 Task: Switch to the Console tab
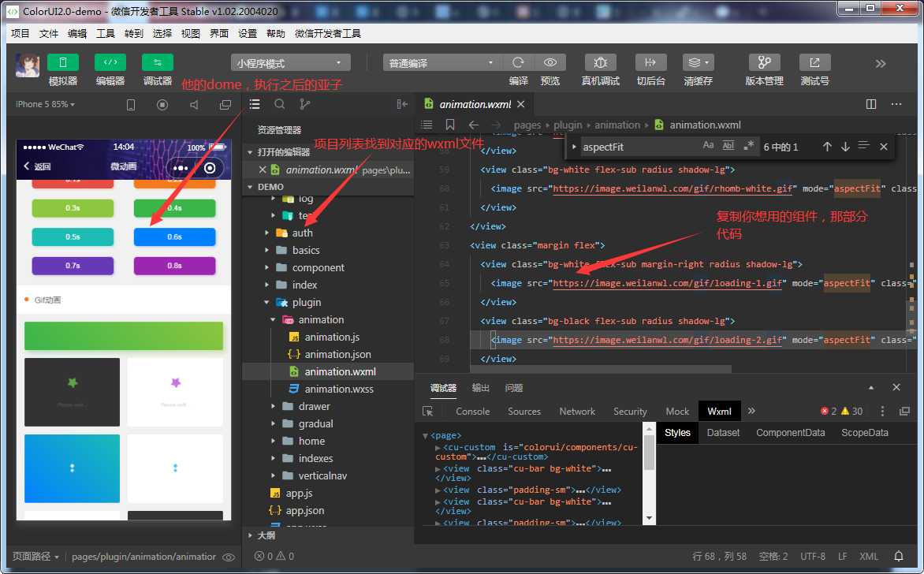472,412
